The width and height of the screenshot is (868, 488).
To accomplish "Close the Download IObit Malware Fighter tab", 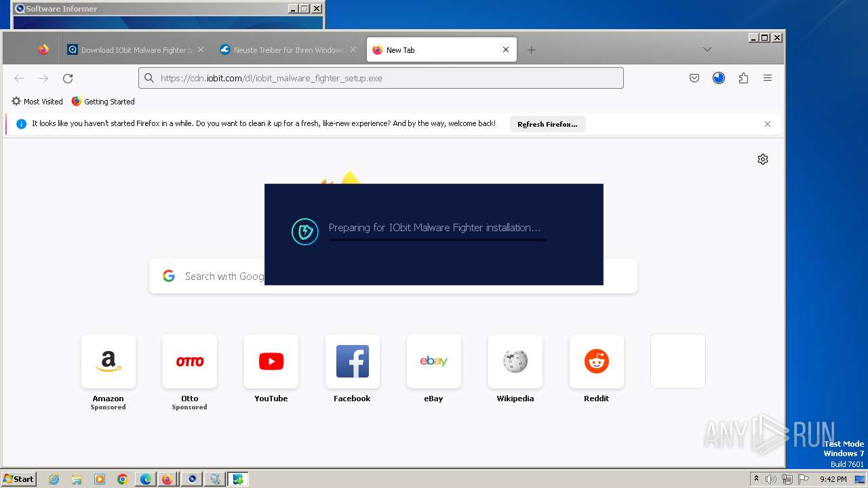I will (201, 49).
